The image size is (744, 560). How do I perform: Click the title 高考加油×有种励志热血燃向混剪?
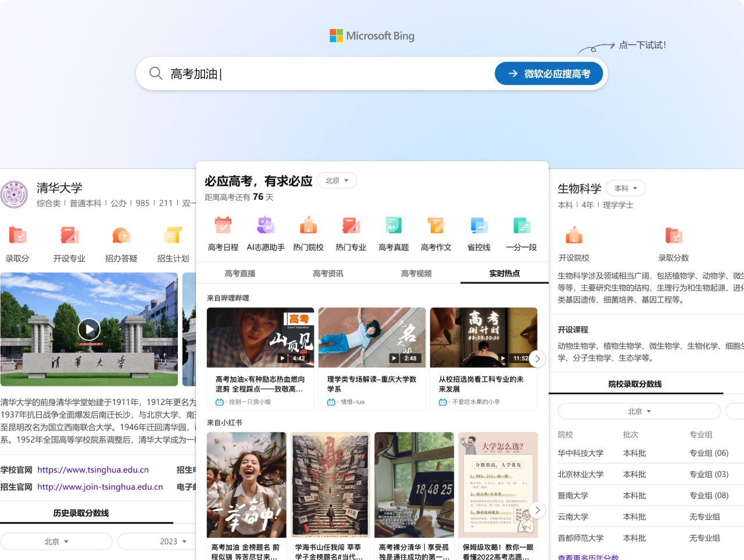pyautogui.click(x=260, y=384)
